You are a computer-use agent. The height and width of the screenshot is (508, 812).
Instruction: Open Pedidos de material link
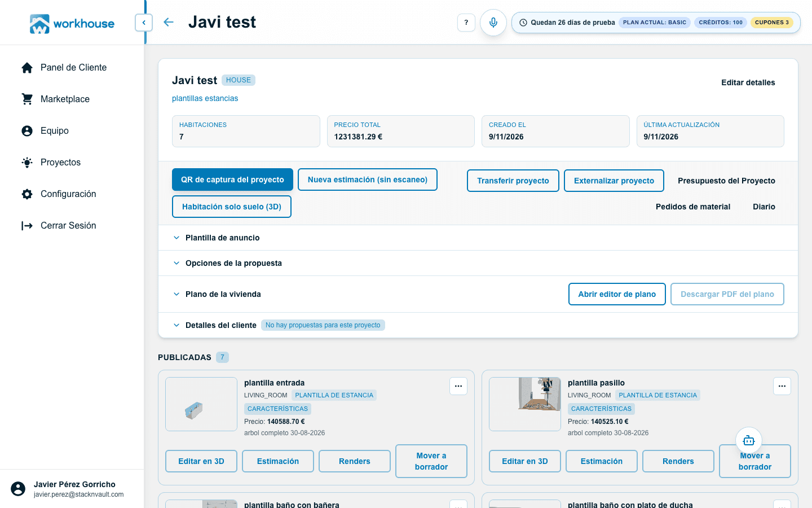(693, 207)
